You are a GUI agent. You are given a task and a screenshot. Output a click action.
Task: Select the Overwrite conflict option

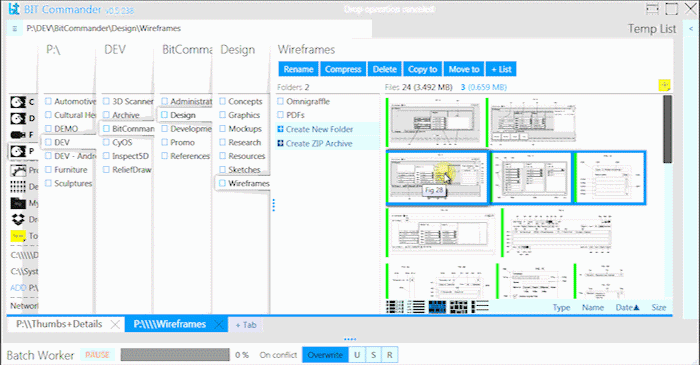tap(325, 355)
